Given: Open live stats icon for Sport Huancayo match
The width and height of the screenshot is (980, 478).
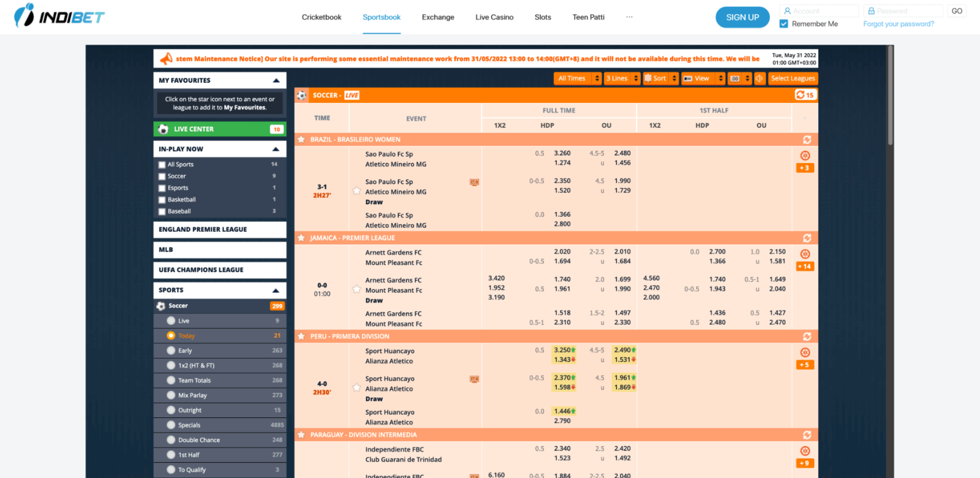Looking at the screenshot, I should pos(805,352).
